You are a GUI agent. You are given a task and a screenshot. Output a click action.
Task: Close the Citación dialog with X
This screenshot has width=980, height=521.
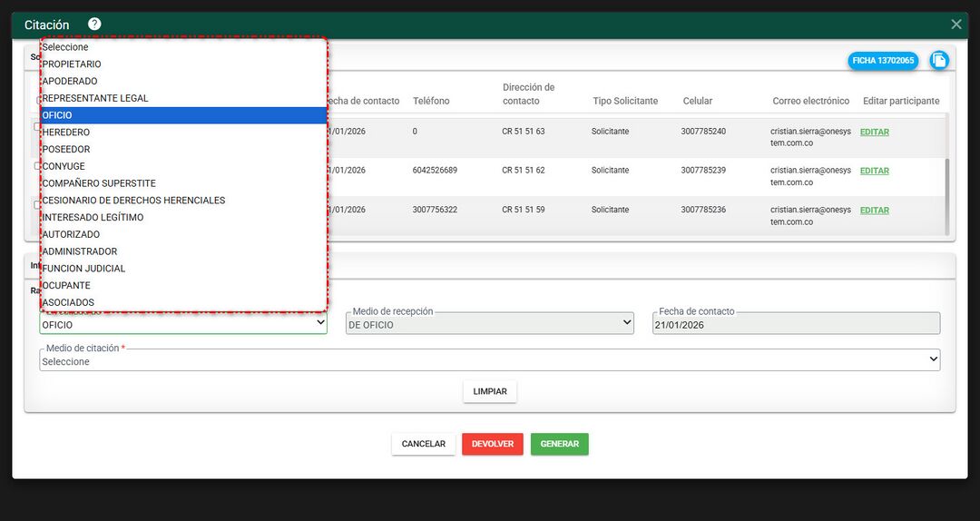(955, 25)
